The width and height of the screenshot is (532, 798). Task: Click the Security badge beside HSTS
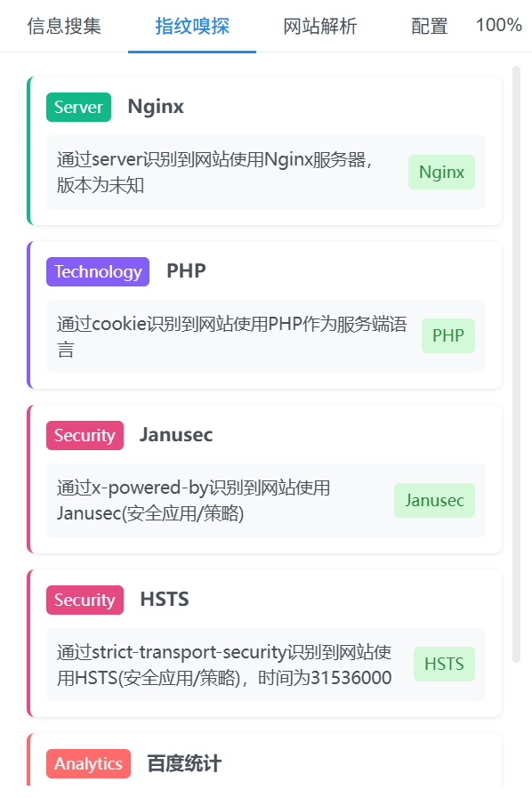[85, 600]
